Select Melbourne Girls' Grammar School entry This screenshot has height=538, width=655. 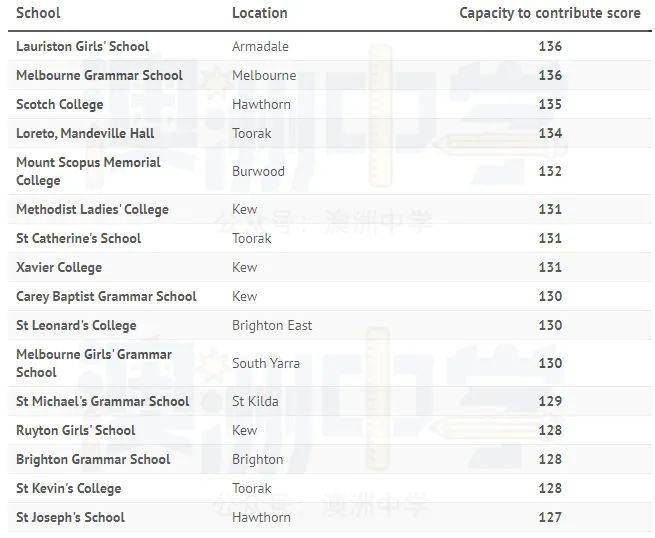(94, 363)
